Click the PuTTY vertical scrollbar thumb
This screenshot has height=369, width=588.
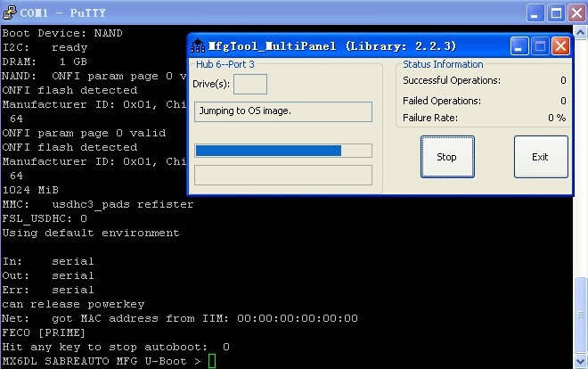[x=580, y=315]
